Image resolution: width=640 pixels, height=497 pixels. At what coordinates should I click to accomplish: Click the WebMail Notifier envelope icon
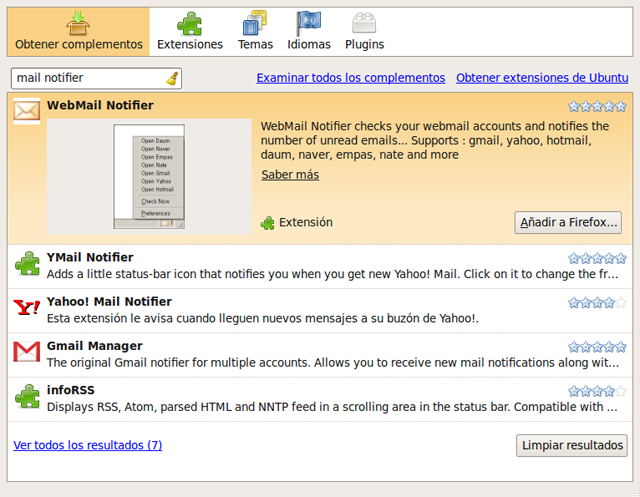tap(27, 111)
